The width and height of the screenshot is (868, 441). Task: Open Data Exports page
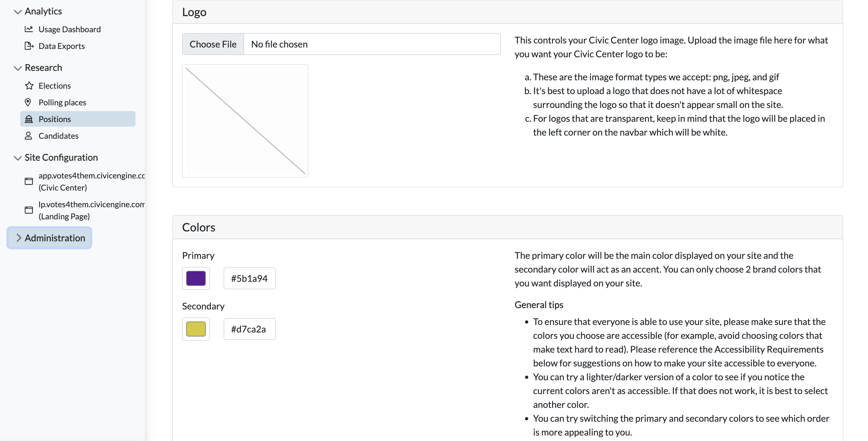coord(62,46)
